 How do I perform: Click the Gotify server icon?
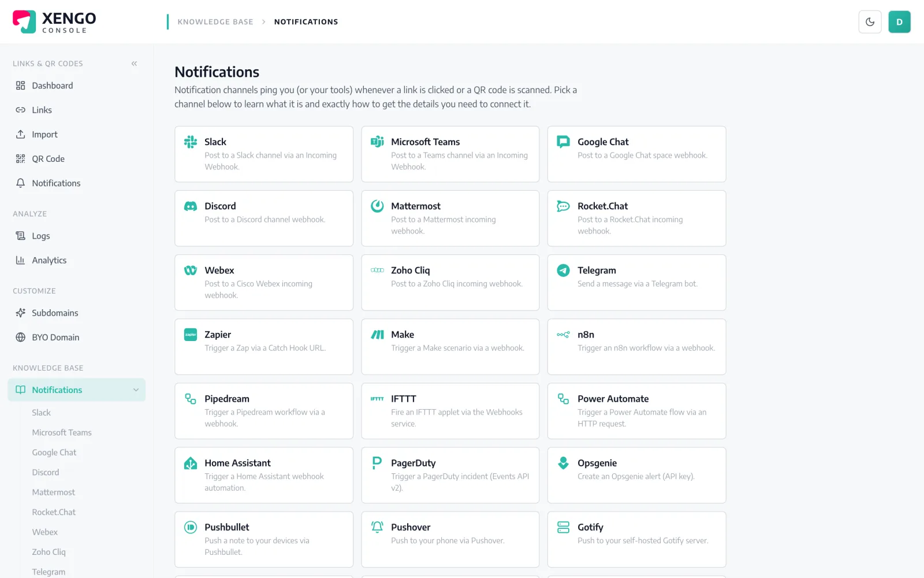point(563,527)
